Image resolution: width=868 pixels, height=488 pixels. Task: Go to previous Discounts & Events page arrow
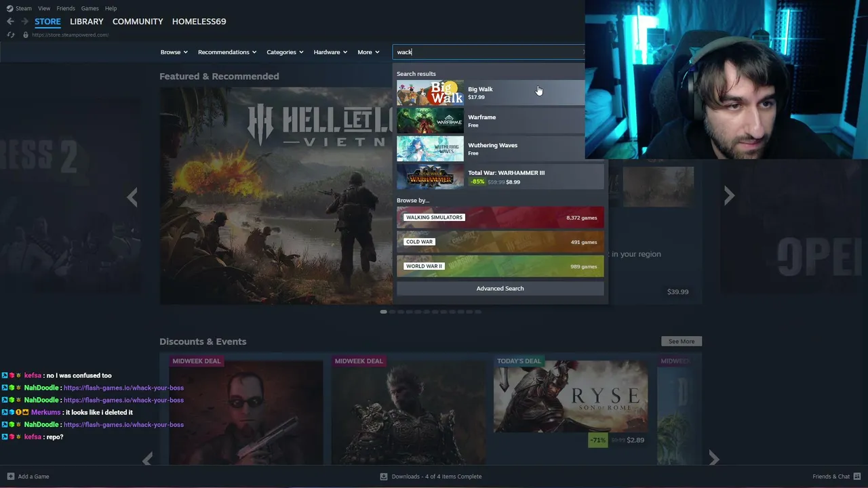tap(147, 459)
